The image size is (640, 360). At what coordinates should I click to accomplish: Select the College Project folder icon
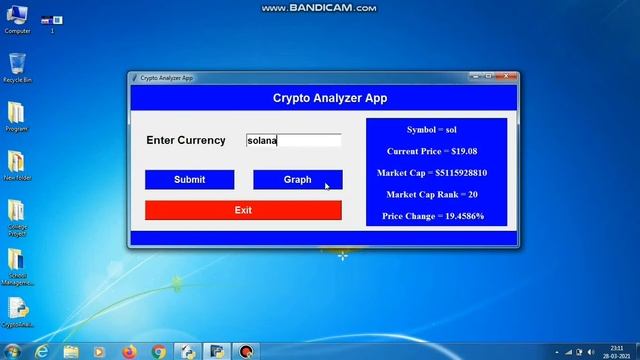tap(17, 218)
